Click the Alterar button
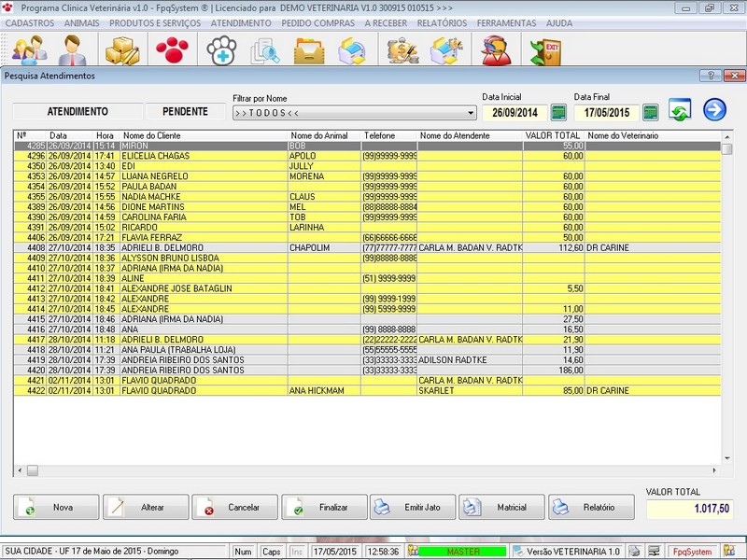This screenshot has height=560, width=747. [146, 507]
